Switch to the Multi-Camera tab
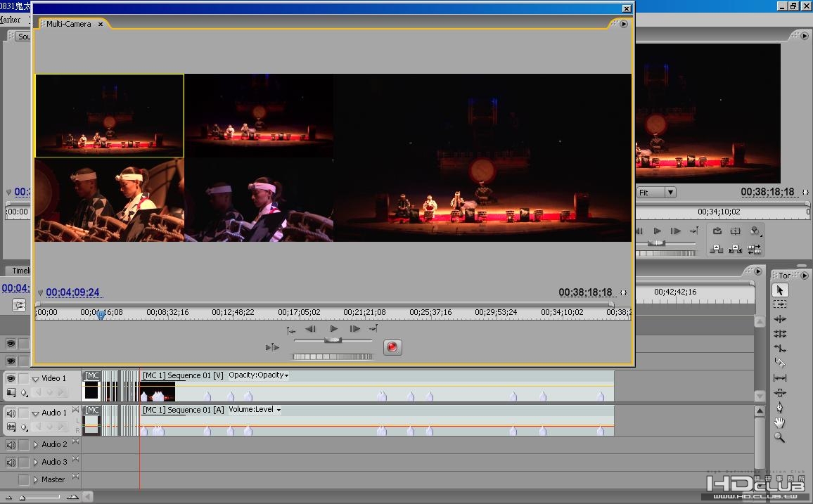 tap(69, 24)
